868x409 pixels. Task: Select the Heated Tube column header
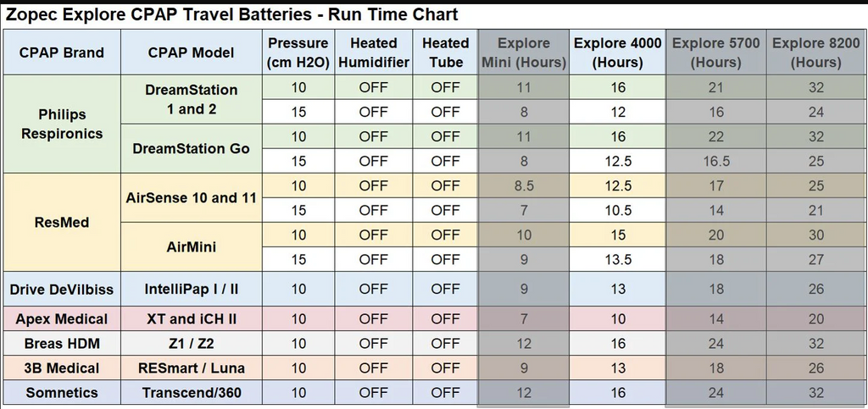point(446,53)
